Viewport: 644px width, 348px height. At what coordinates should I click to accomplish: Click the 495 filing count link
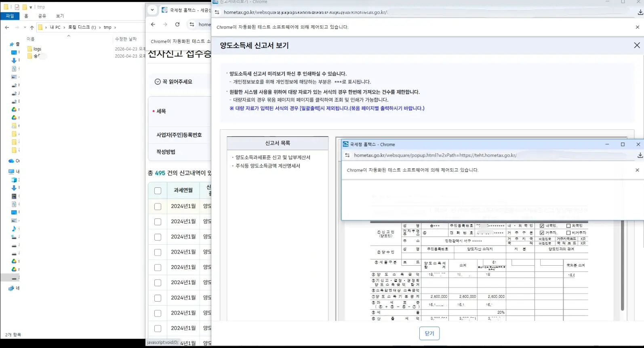coord(160,173)
